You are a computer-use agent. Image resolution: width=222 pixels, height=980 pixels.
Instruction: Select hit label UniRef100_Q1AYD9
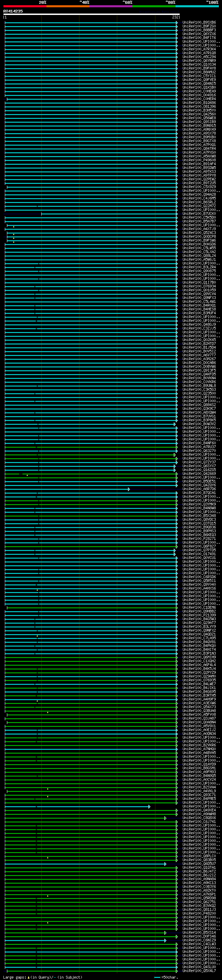click(x=199, y=764)
